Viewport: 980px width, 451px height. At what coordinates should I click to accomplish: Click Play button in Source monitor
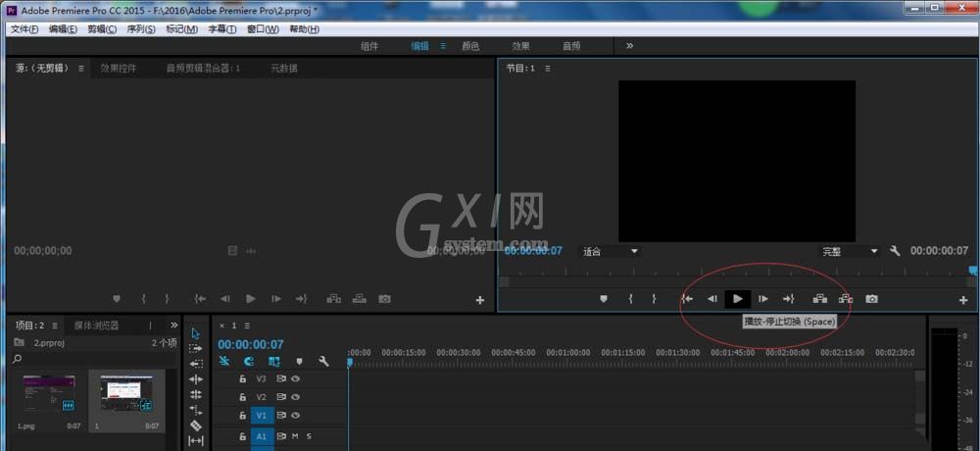[x=251, y=299]
